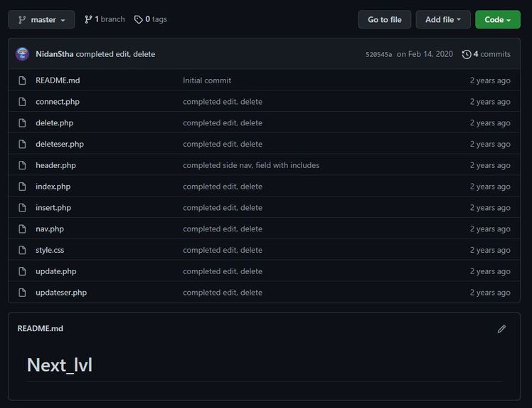Click the on Feb 14, 2020 commit date
Screen dimensions: 532x408
pos(425,54)
